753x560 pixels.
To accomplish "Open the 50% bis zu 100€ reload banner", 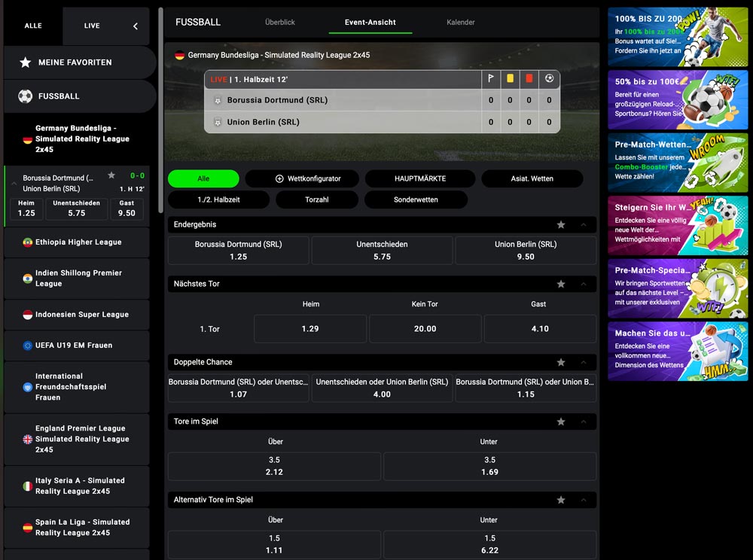I will 678,100.
